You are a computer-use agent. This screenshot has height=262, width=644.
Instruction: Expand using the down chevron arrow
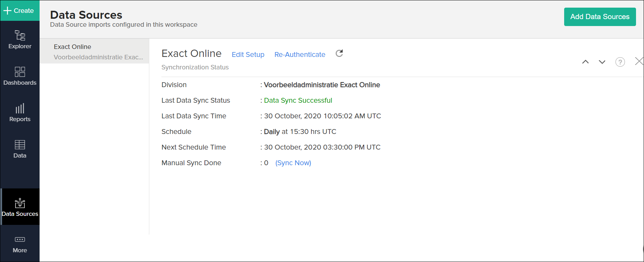point(602,62)
